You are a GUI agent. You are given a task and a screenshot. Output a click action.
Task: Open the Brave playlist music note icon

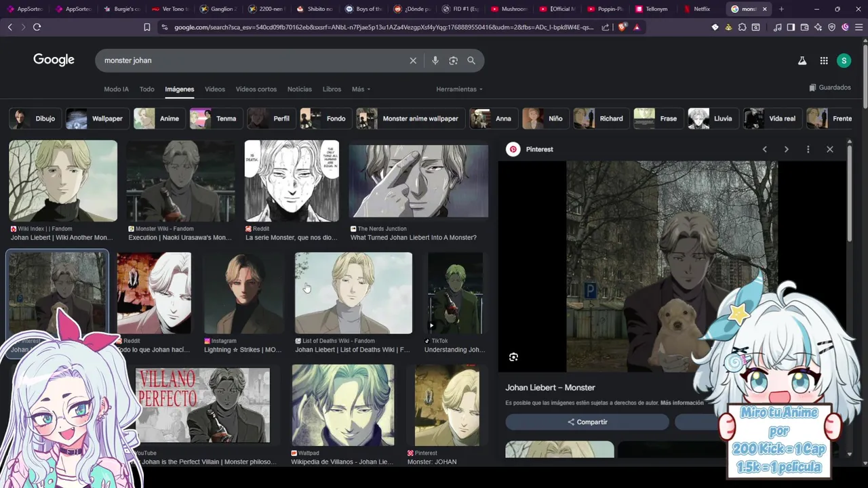tap(778, 27)
